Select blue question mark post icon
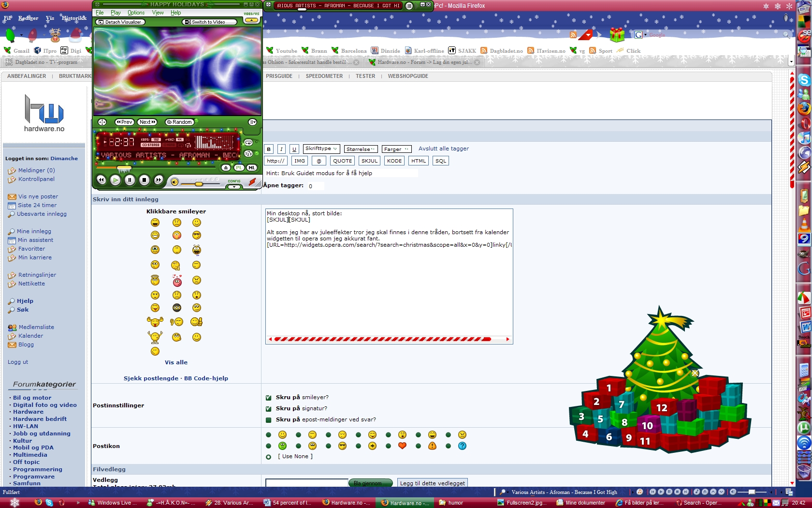Screen dimensions: 812x508 pyautogui.click(x=462, y=446)
